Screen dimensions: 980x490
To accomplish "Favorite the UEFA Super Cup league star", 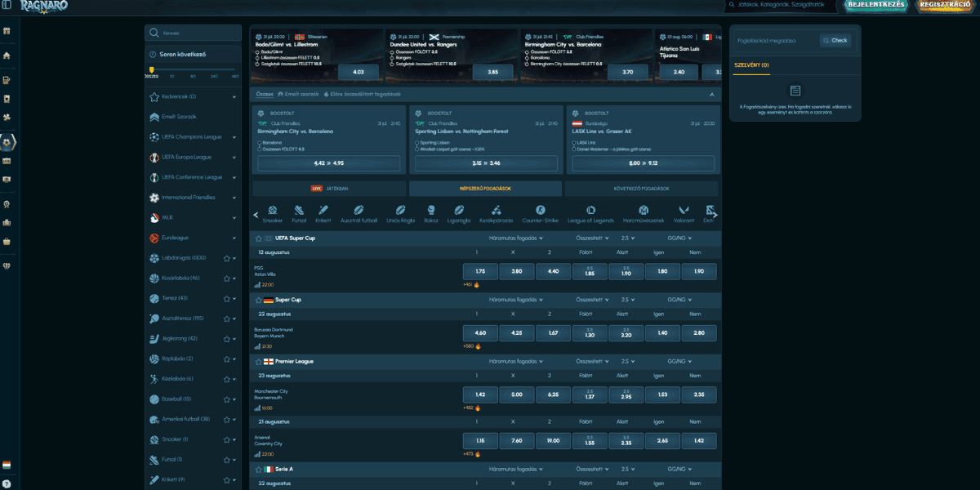I will click(259, 238).
